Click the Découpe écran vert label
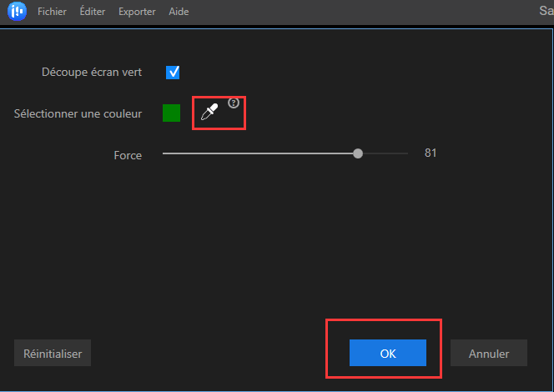This screenshot has height=392, width=554. pyautogui.click(x=92, y=73)
